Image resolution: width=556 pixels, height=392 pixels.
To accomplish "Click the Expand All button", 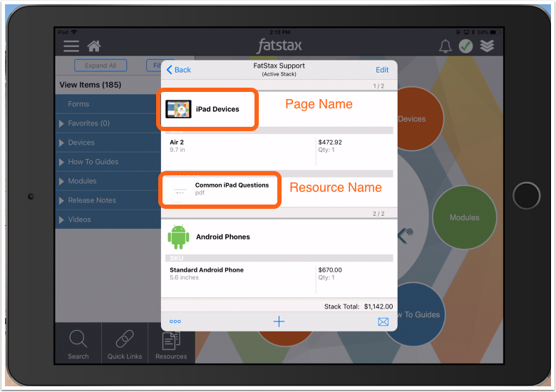I will (101, 66).
